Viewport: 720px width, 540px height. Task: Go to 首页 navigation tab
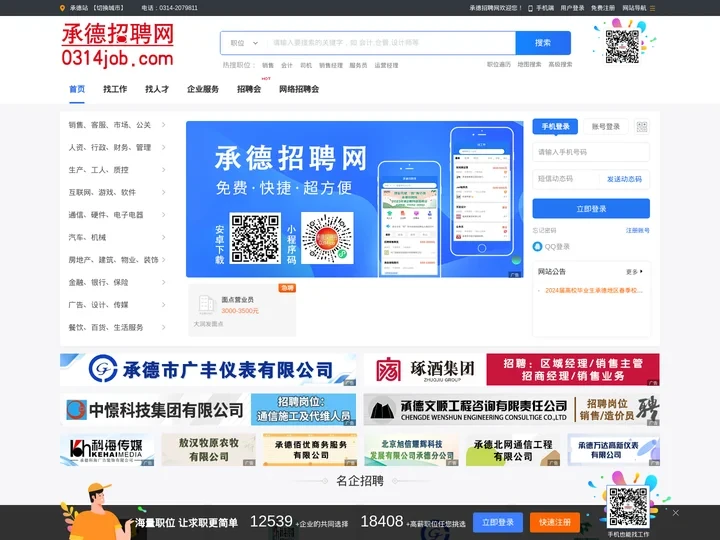pos(77,89)
